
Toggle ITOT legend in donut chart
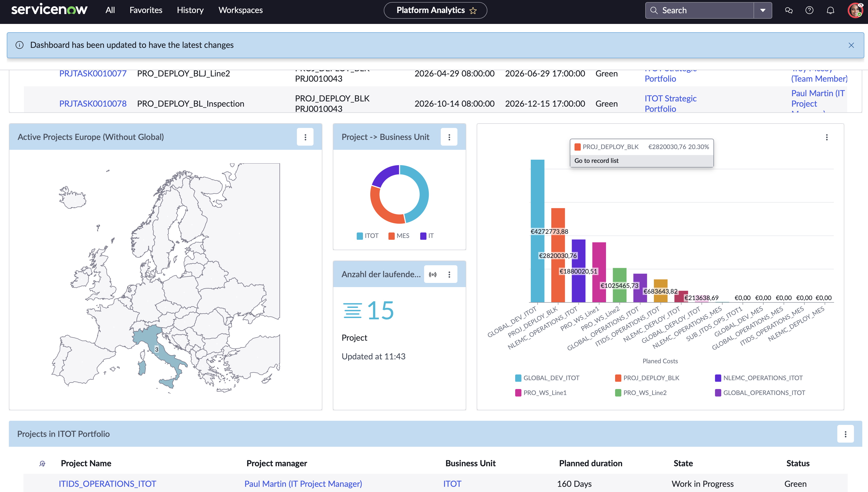[367, 236]
